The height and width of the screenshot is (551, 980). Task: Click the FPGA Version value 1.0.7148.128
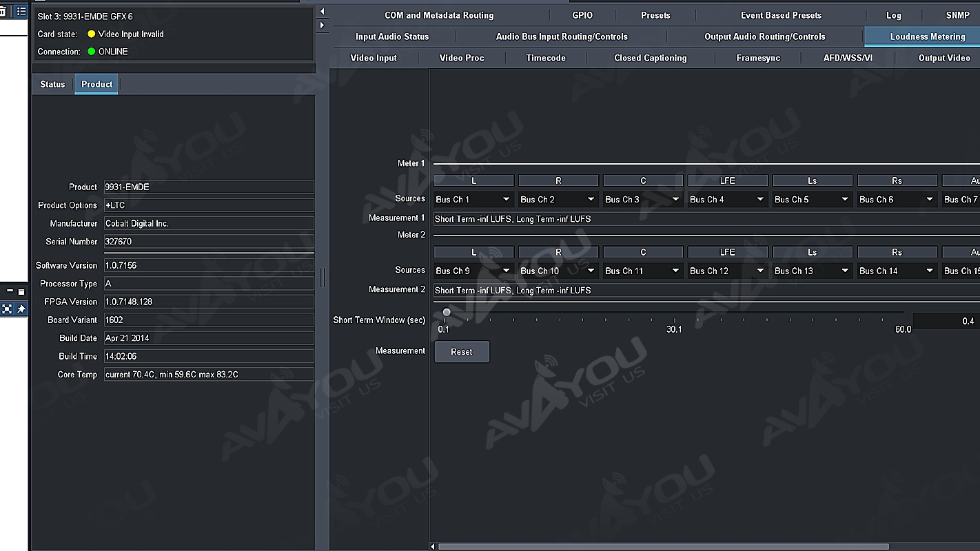(209, 302)
